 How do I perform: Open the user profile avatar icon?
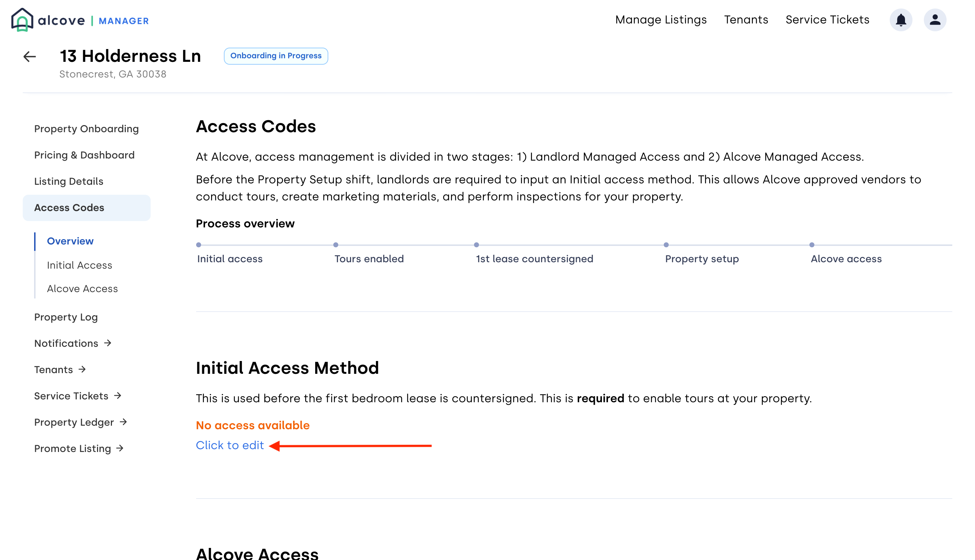934,20
